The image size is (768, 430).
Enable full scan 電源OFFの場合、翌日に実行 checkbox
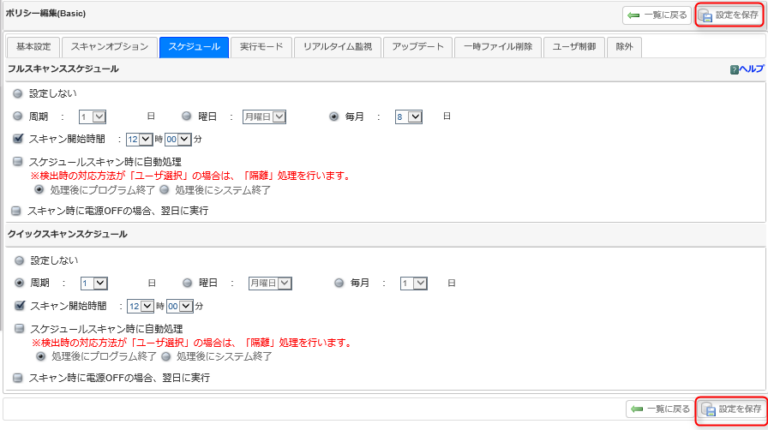(x=17, y=211)
